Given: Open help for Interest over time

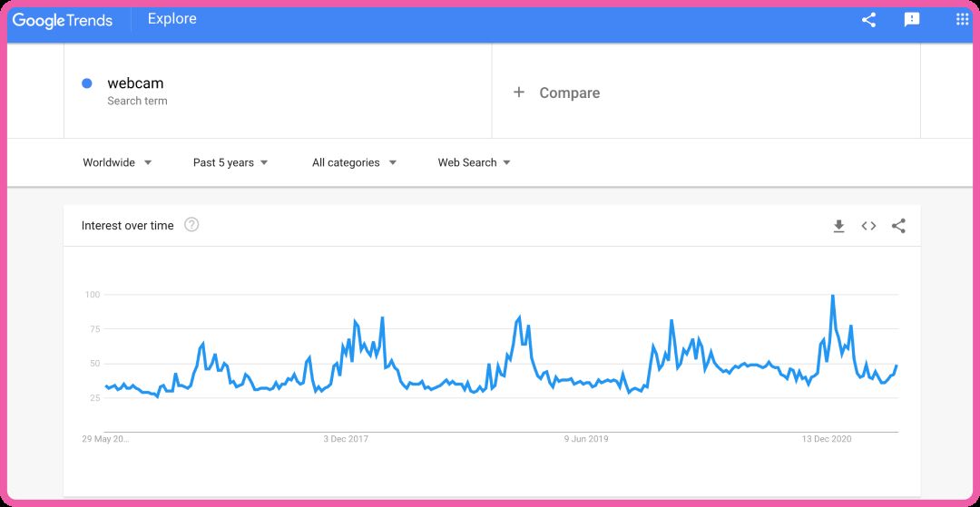Looking at the screenshot, I should coord(191,225).
